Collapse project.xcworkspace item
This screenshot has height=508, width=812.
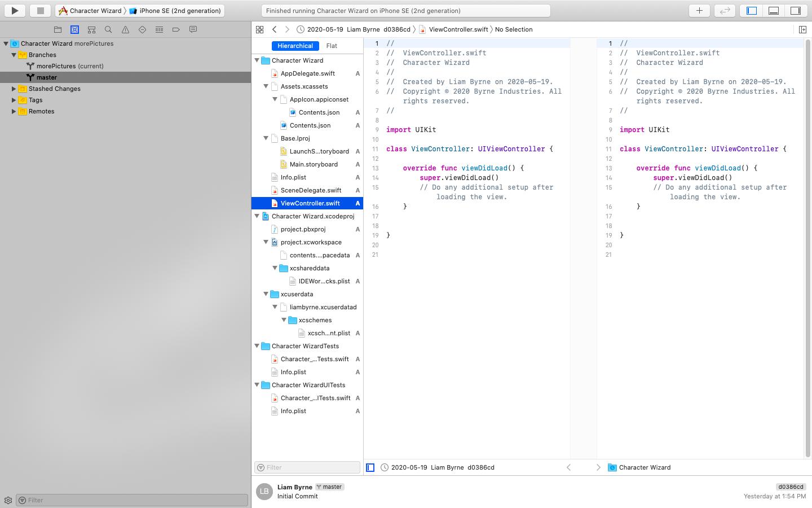266,242
